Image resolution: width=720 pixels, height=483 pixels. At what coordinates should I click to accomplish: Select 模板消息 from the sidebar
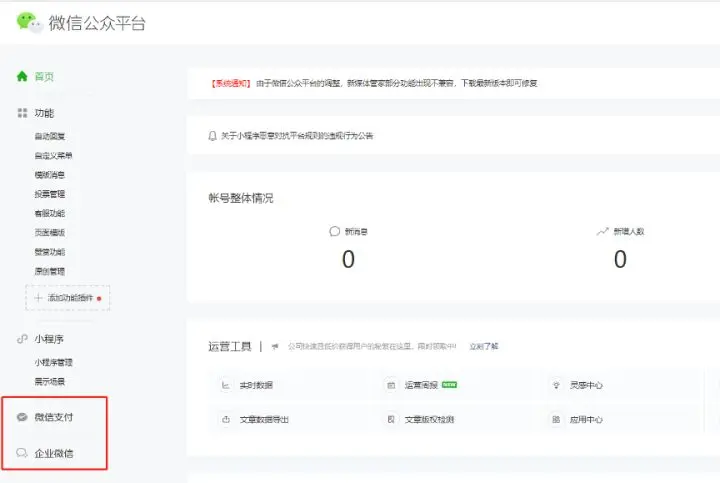point(50,175)
